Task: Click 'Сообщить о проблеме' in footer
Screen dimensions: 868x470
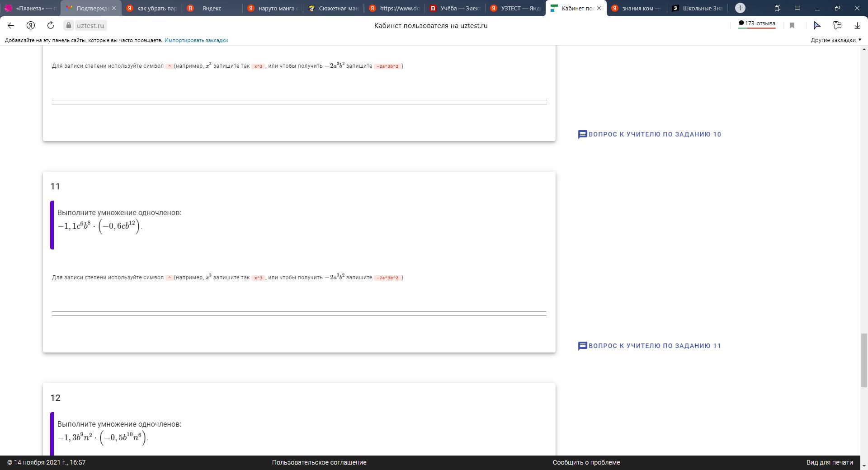Action: [x=586, y=462]
